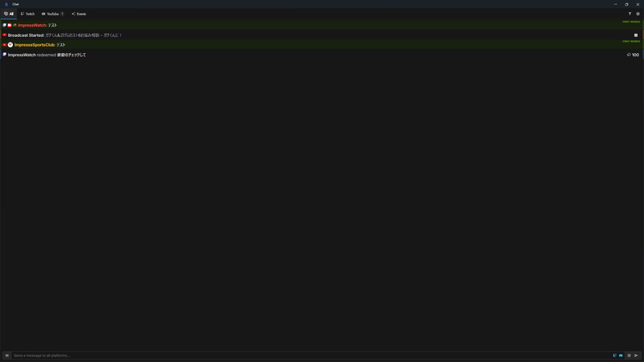Open chat settings gear icon
Image resolution: width=644 pixels, height=362 pixels.
638,14
